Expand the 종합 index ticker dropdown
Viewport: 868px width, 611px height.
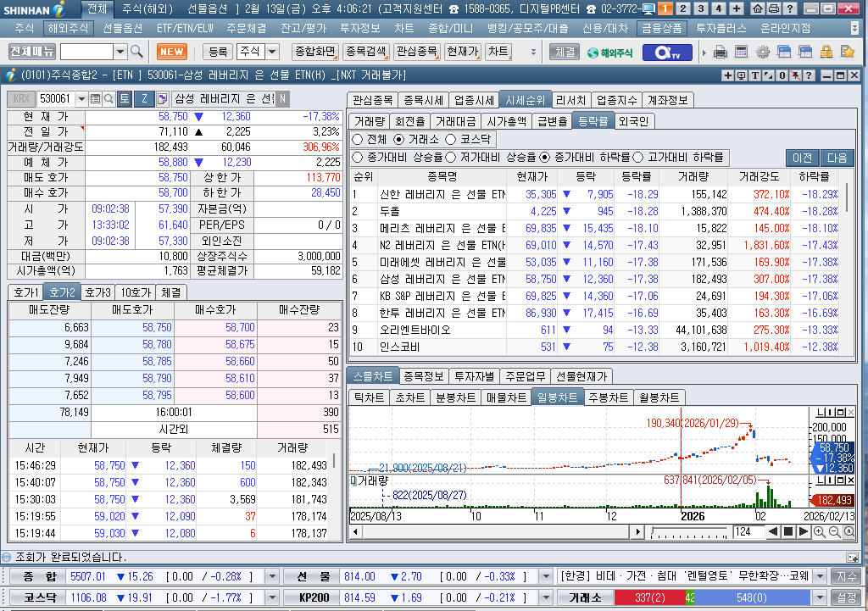(x=272, y=577)
